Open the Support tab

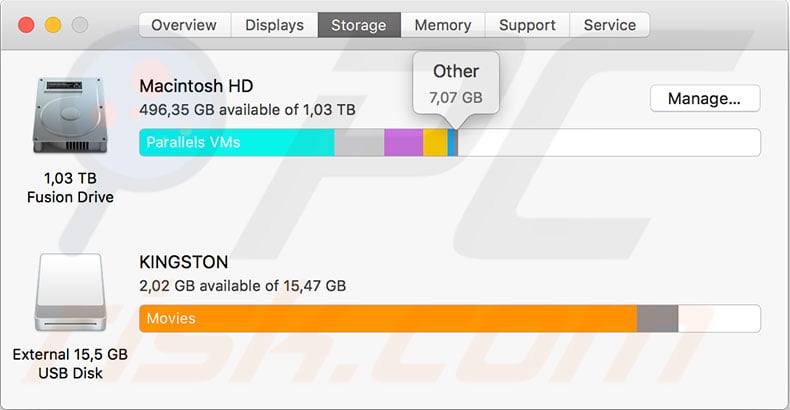[x=528, y=25]
